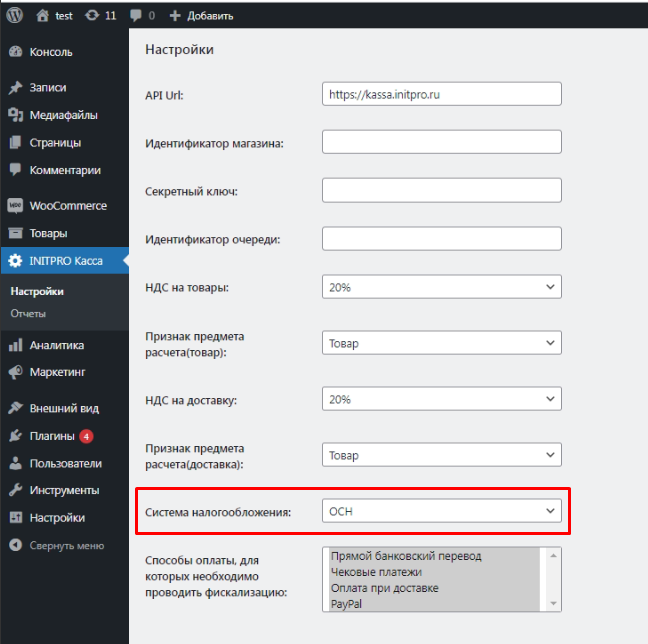Screen dimensions: 648x644
Task: Open the test site home icon
Action: (42, 15)
